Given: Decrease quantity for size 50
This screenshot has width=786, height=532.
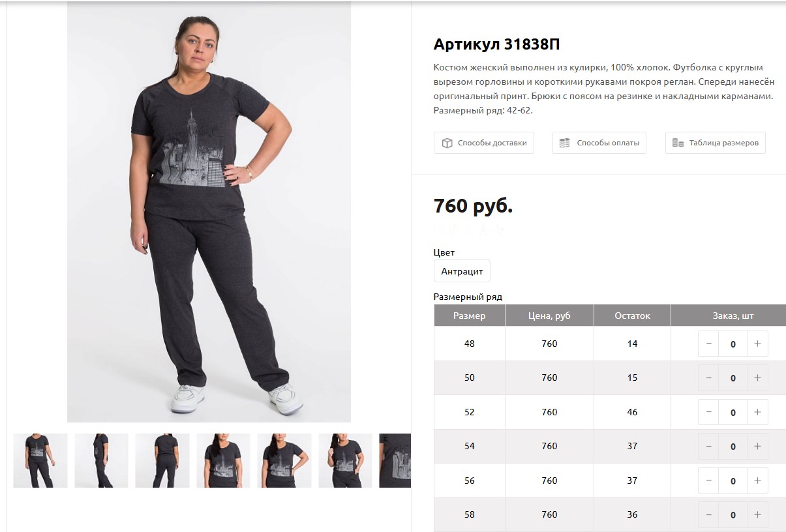Looking at the screenshot, I should 709,377.
